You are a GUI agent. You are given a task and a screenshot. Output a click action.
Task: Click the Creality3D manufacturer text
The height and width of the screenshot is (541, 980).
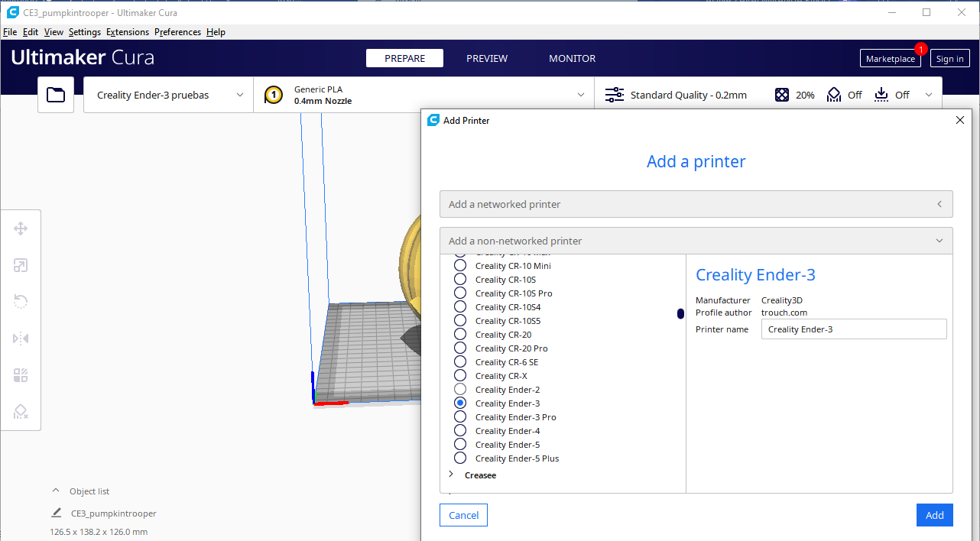(x=782, y=300)
